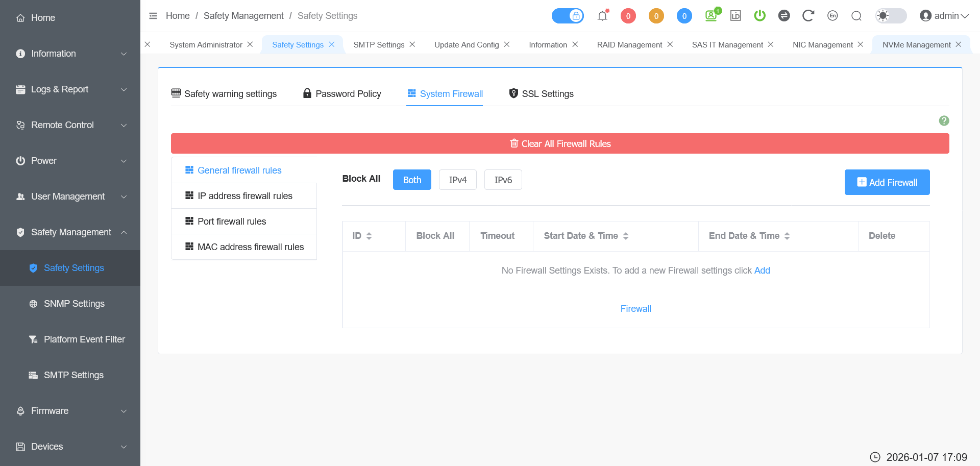980x466 pixels.
Task: Open the language selector icon
Action: (832, 16)
